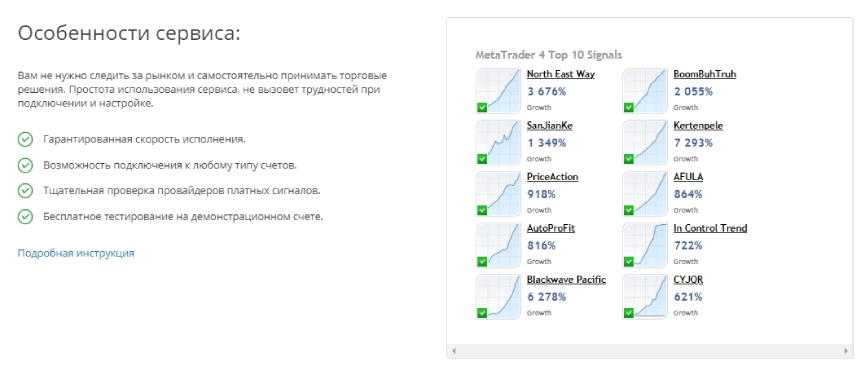Open the CYJQR signal link
This screenshot has height=366, width=865.
(688, 279)
